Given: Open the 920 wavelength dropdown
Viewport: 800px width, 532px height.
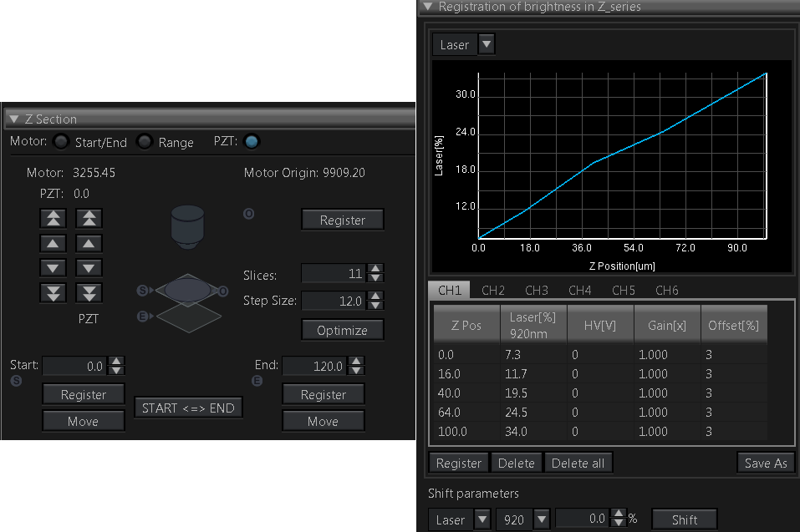Looking at the screenshot, I should point(540,519).
